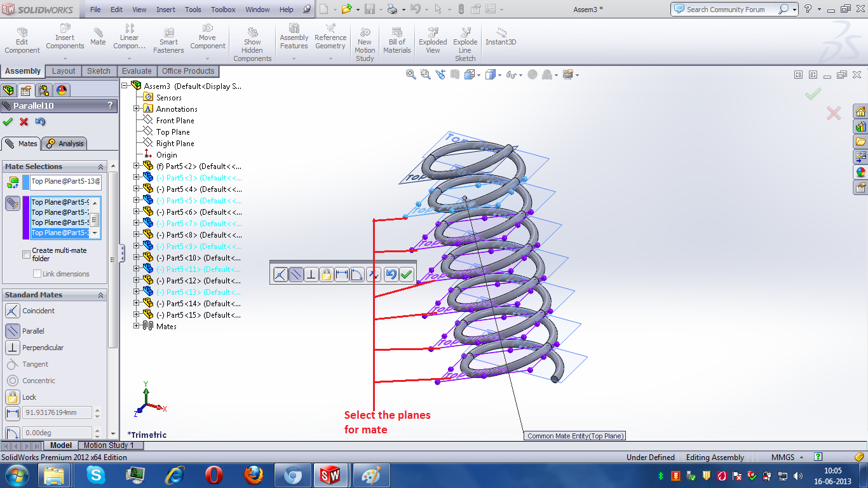Toggle the Instant3D tool
The width and height of the screenshot is (868, 488).
pos(501,37)
